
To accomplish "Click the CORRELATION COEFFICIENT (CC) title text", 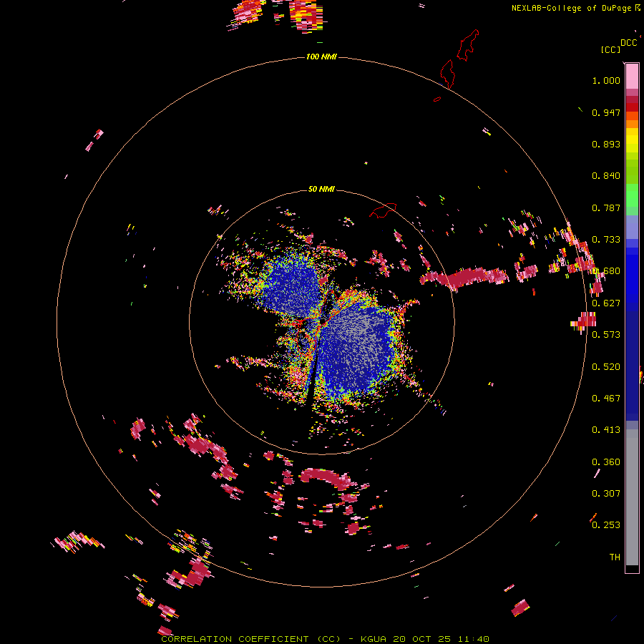I will pos(250,639).
